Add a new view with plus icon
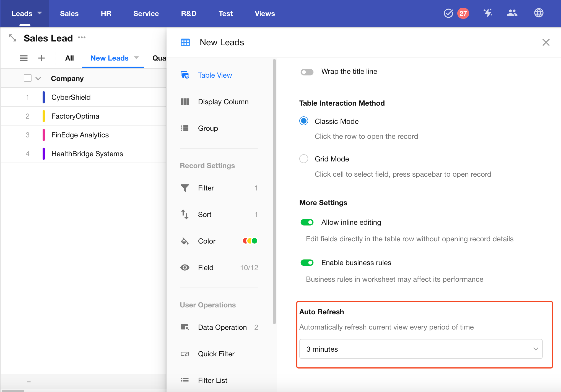 41,58
